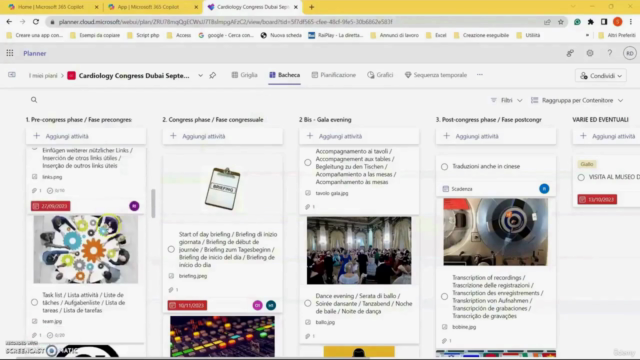Click the share page icon in address bar

point(547,22)
